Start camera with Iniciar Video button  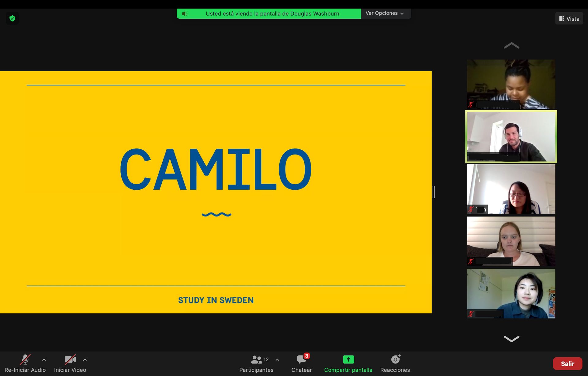(70, 363)
